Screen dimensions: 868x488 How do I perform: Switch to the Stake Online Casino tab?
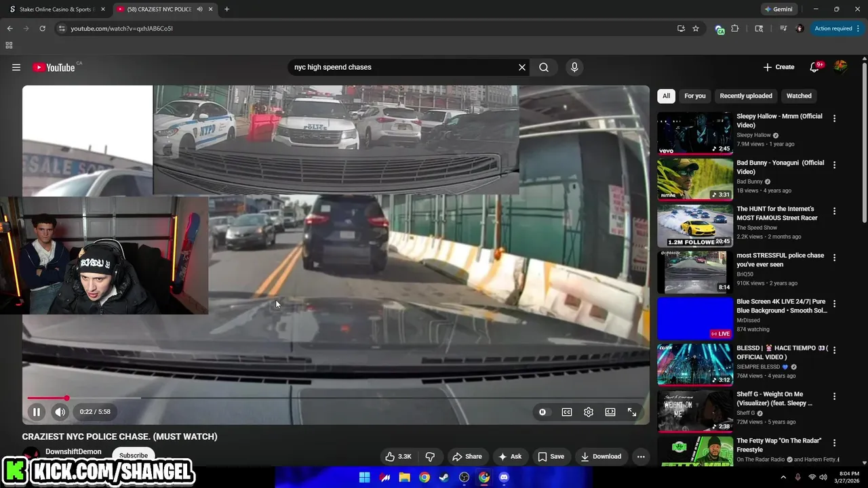56,9
